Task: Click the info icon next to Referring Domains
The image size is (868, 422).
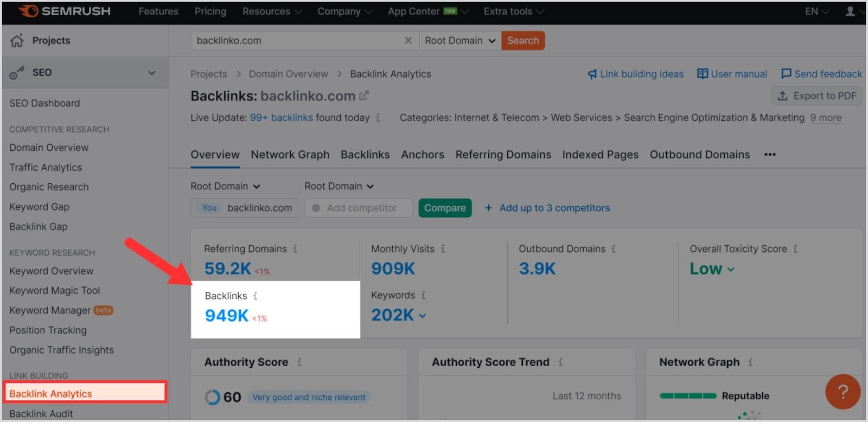Action: pyautogui.click(x=295, y=249)
